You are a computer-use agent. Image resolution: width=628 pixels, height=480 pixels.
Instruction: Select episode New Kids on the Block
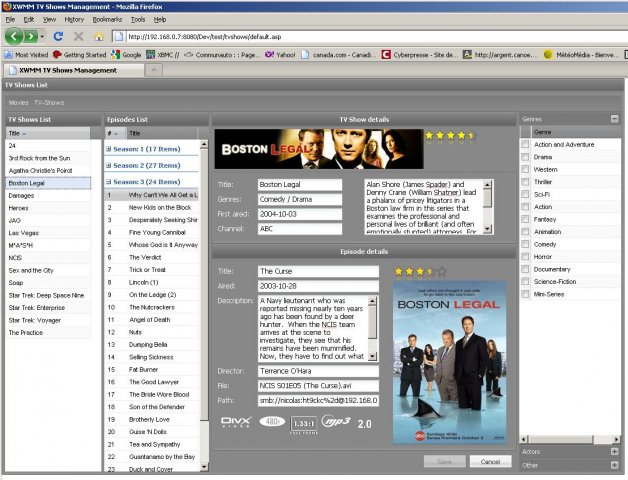pos(151,208)
